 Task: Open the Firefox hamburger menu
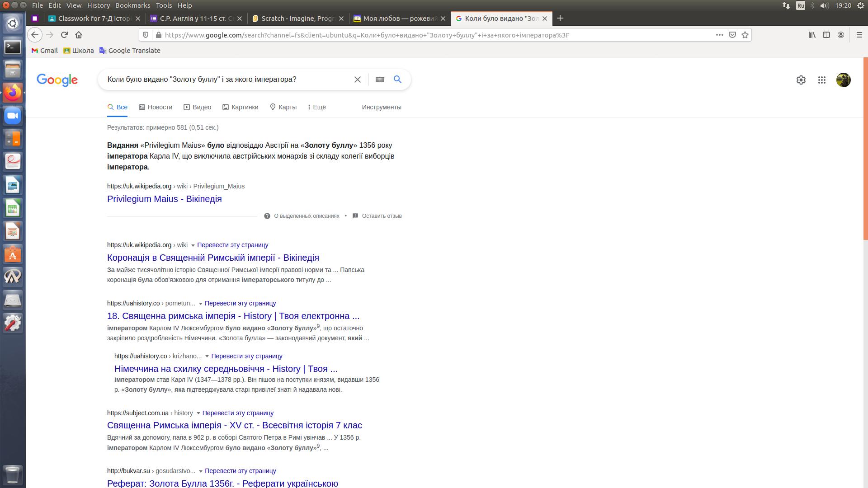[x=859, y=35]
